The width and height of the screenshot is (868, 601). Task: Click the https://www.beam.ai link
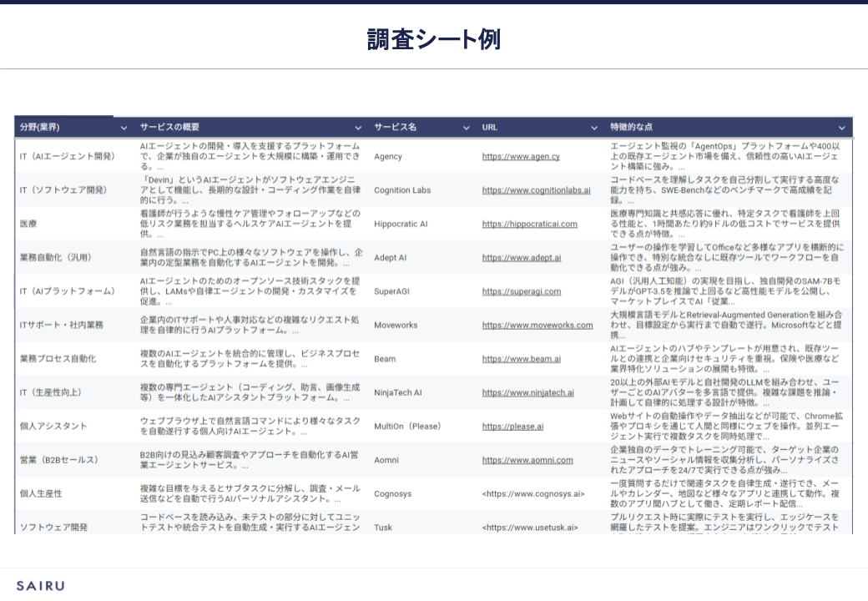(x=521, y=359)
